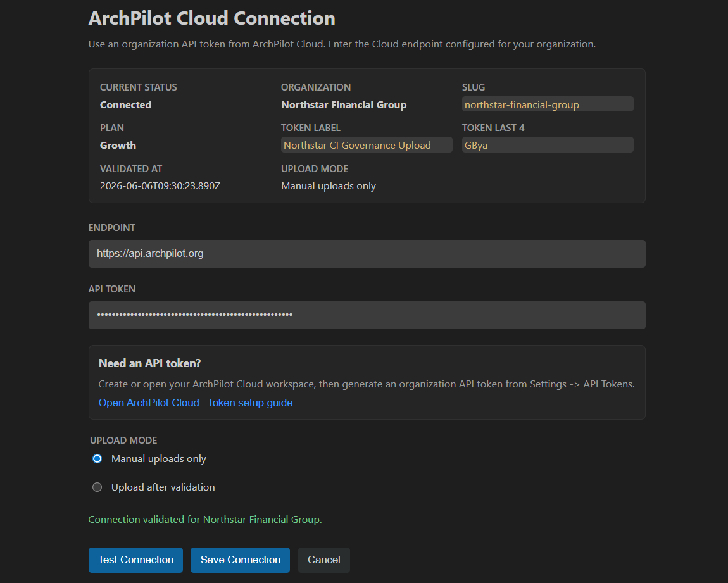Click the Northstar Financial Group organization name
Viewport: 728px width, 583px height.
coord(344,105)
